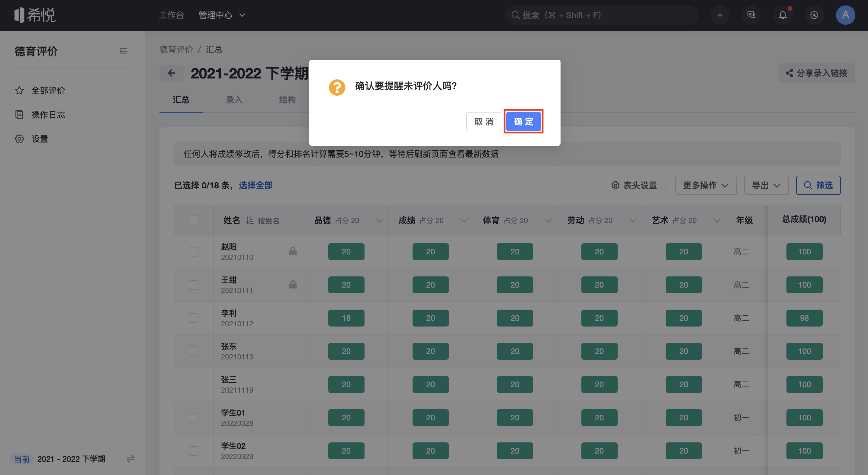
Task: Toggle the select-all header checkbox
Action: click(193, 221)
